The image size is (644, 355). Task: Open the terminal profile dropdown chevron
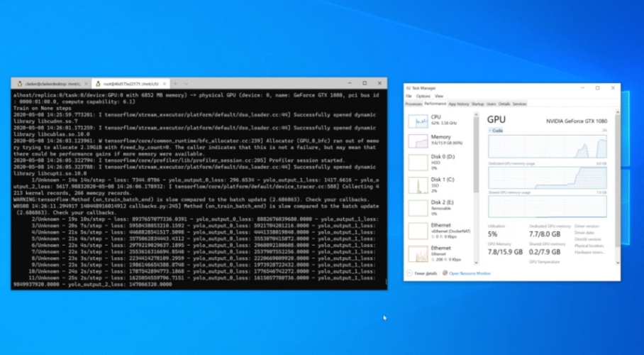[186, 84]
